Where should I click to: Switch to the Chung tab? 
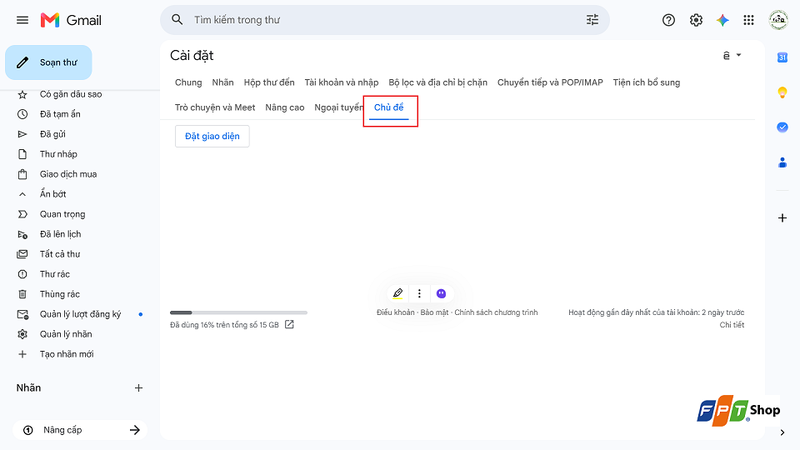(x=188, y=82)
